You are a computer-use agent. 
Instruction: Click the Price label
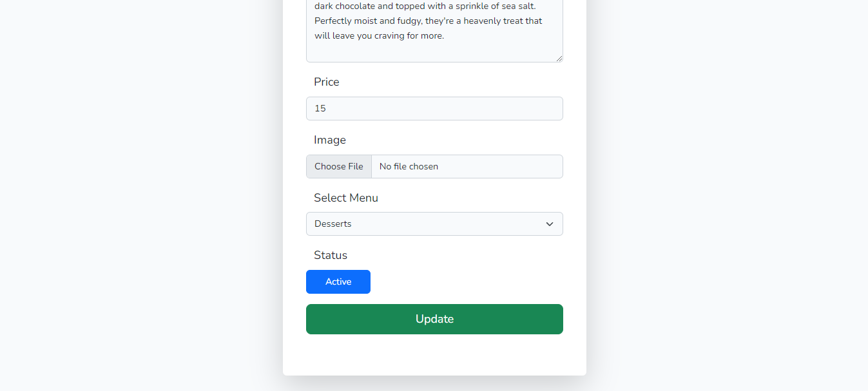[326, 82]
